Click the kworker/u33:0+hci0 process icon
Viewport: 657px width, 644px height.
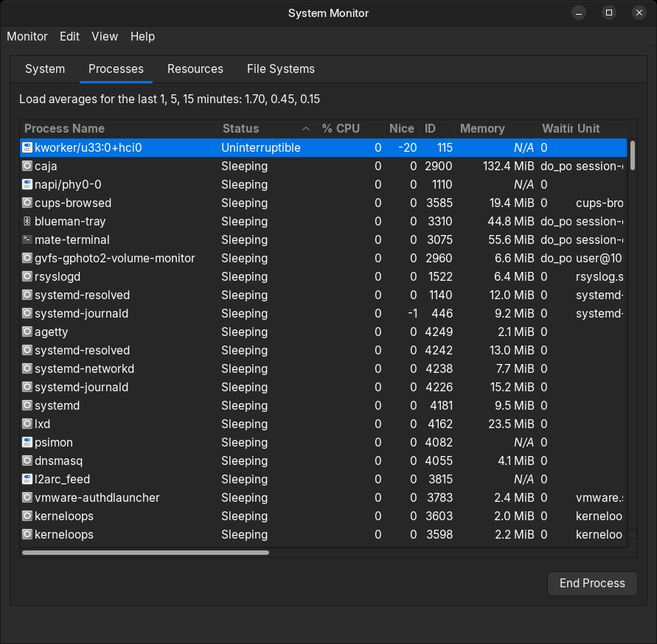27,147
